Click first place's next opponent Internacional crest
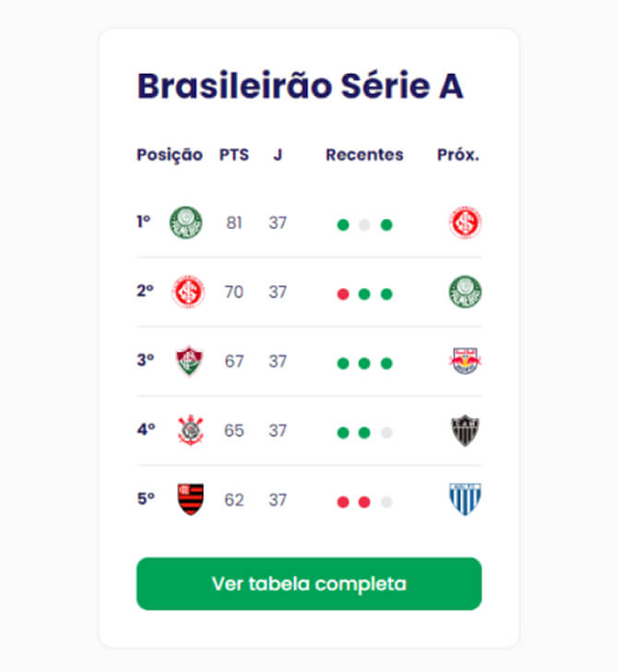This screenshot has width=618, height=672. coord(466,222)
